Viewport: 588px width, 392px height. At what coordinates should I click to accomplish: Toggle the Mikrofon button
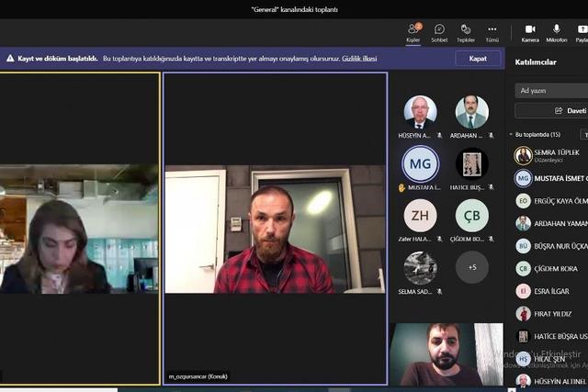[557, 33]
